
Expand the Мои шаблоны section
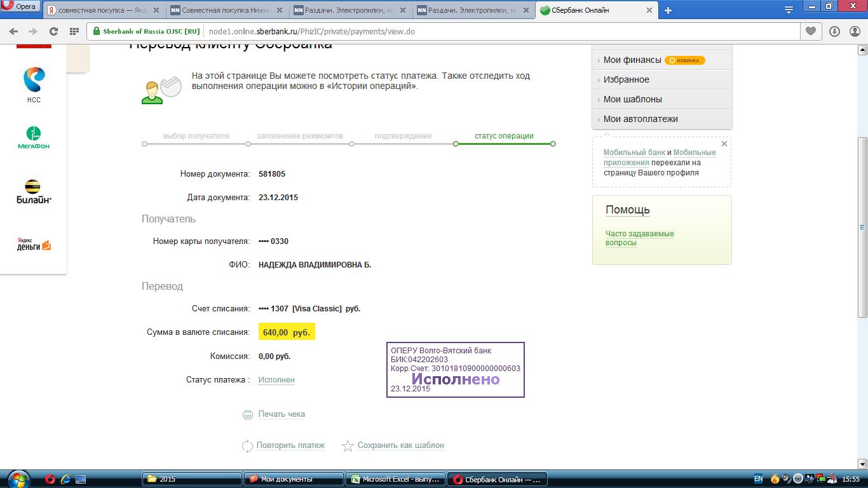coord(632,99)
